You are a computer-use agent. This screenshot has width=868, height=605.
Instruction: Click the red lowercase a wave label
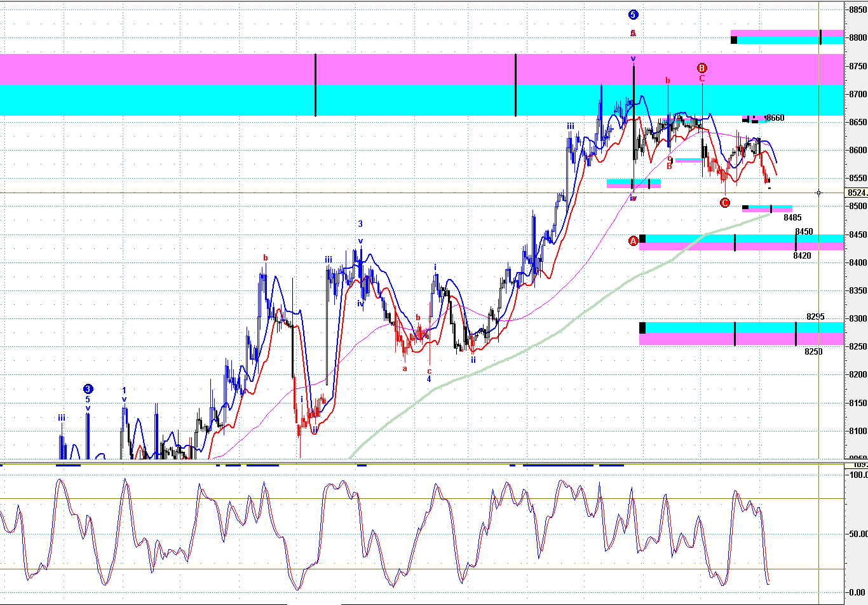pyautogui.click(x=405, y=369)
